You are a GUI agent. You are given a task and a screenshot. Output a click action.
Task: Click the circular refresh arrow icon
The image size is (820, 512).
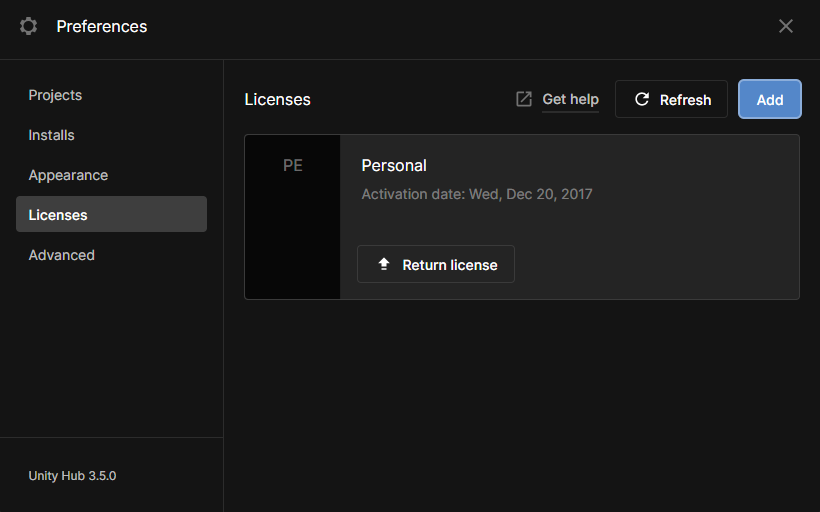coord(642,99)
